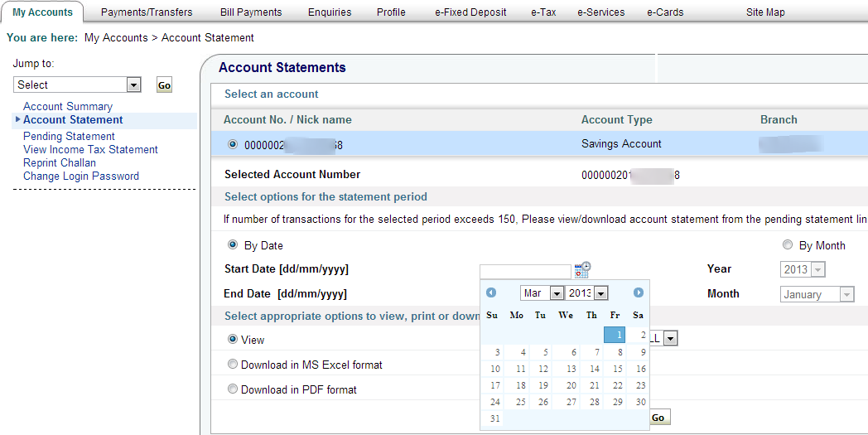Pick day 1 in the calendar
The height and width of the screenshot is (435, 868).
[x=615, y=335]
